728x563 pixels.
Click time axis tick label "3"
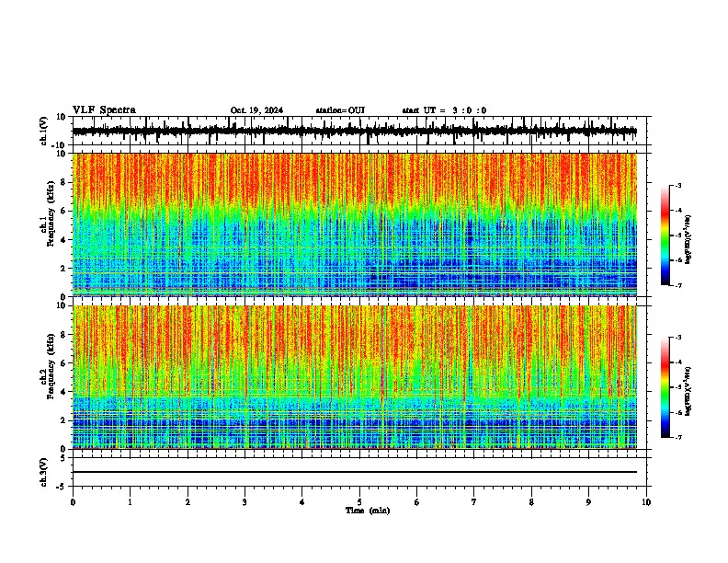[x=245, y=502]
